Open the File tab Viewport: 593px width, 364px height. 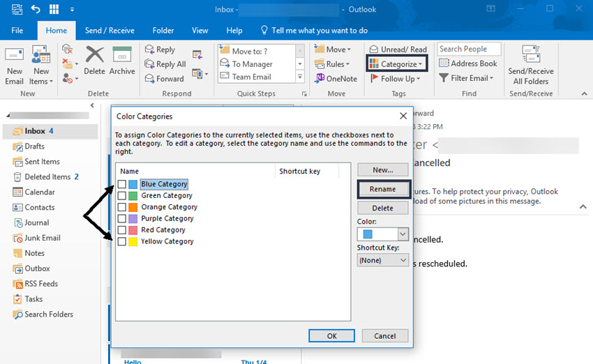(17, 31)
